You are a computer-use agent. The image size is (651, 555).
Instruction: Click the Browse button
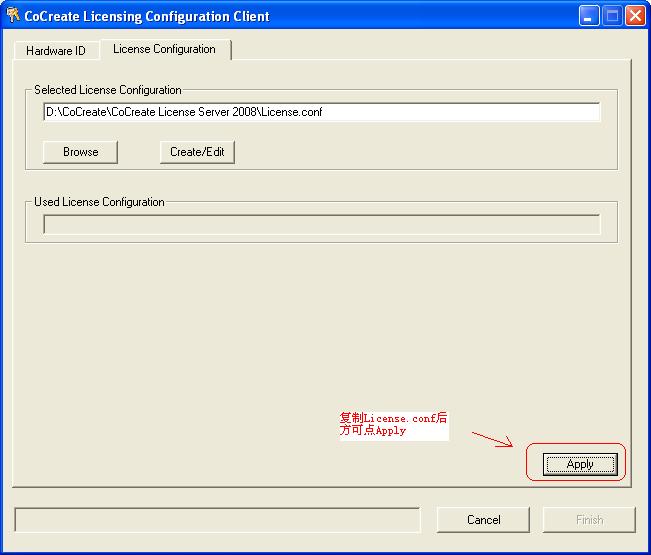[x=81, y=152]
